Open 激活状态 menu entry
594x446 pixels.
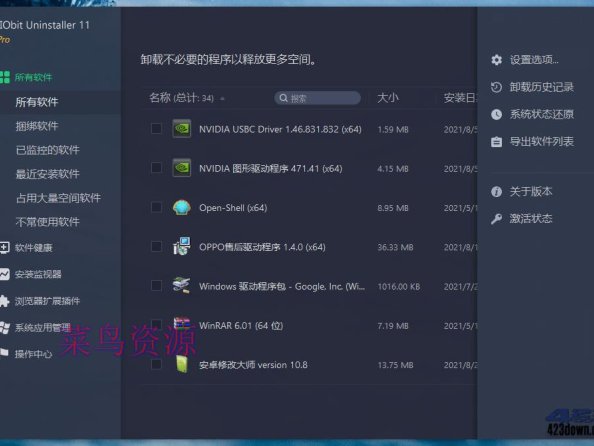(531, 219)
